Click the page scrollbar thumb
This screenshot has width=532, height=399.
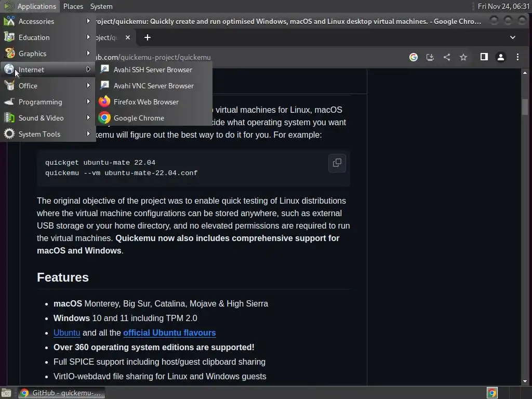pos(525,107)
